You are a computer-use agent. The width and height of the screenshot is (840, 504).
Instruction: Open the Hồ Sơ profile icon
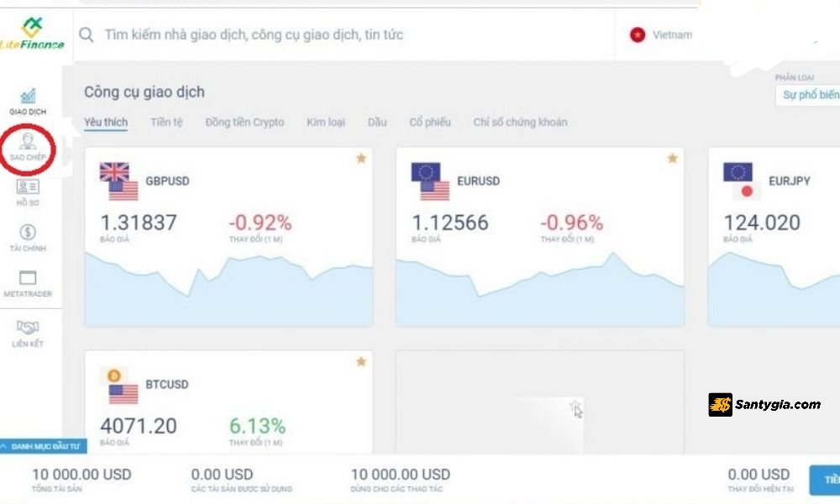(28, 188)
